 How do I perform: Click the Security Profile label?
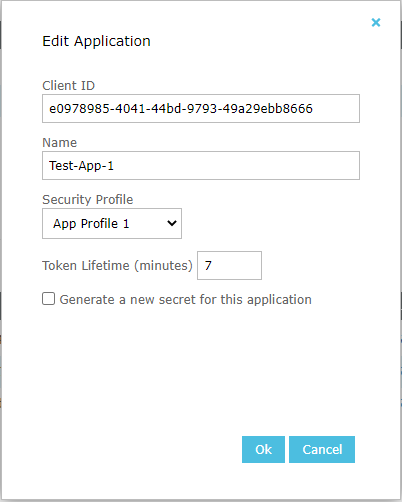tap(88, 200)
